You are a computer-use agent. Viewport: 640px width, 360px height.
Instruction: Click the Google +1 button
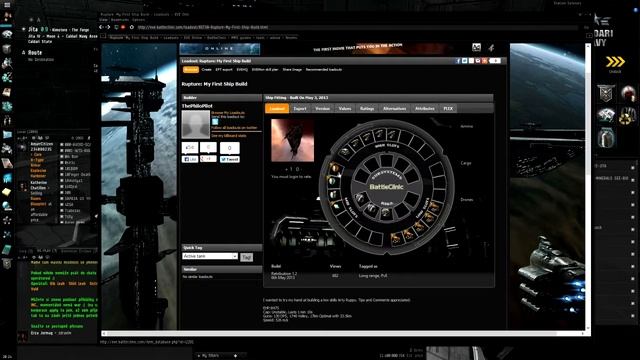click(x=208, y=159)
